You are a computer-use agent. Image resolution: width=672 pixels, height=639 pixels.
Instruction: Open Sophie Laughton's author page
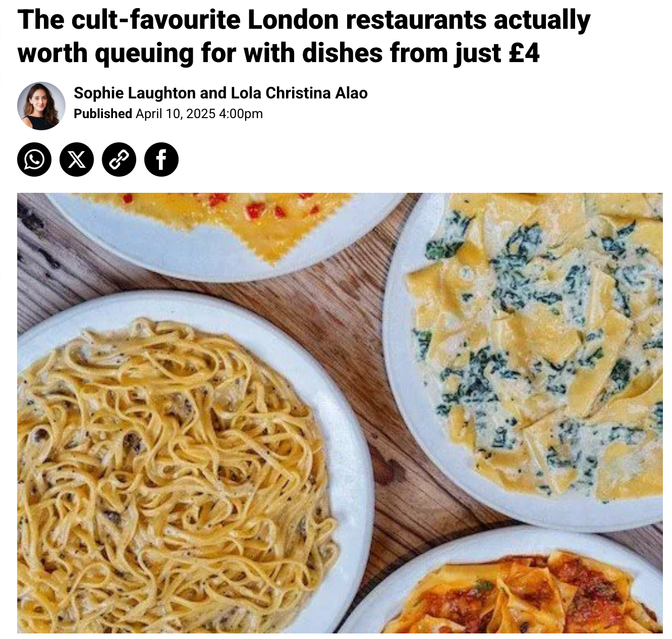click(x=135, y=93)
